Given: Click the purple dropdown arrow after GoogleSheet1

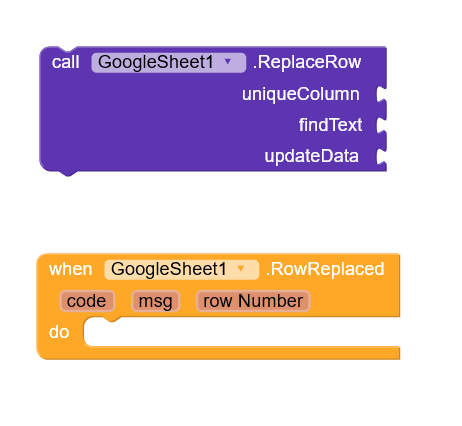Looking at the screenshot, I should coord(228,62).
